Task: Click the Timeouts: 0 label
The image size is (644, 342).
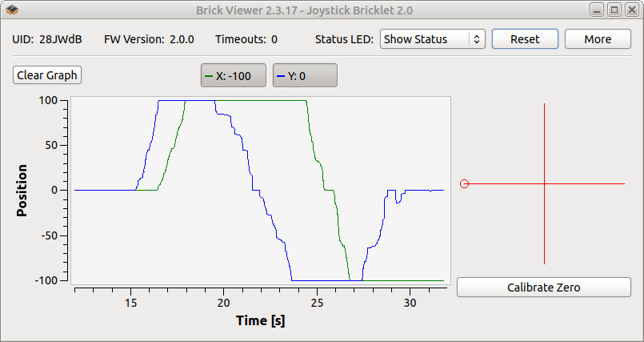Action: [x=246, y=39]
